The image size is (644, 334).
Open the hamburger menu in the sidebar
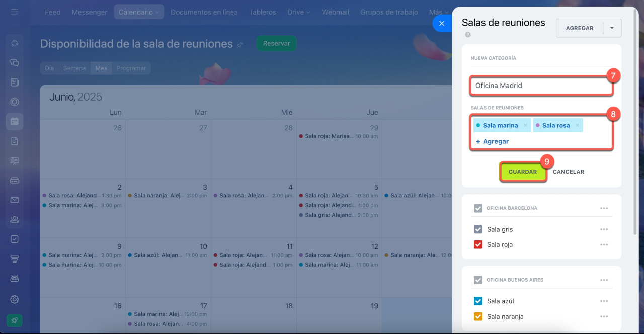(15, 12)
